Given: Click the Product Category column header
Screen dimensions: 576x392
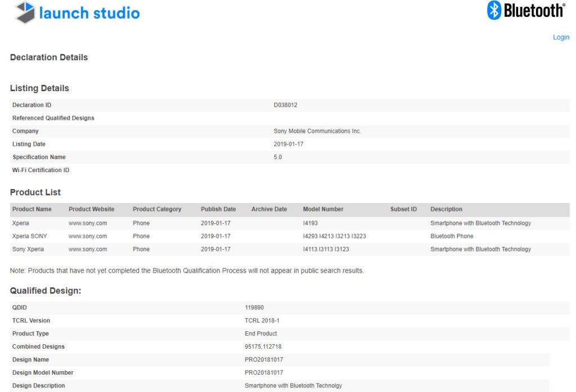Looking at the screenshot, I should [x=157, y=209].
